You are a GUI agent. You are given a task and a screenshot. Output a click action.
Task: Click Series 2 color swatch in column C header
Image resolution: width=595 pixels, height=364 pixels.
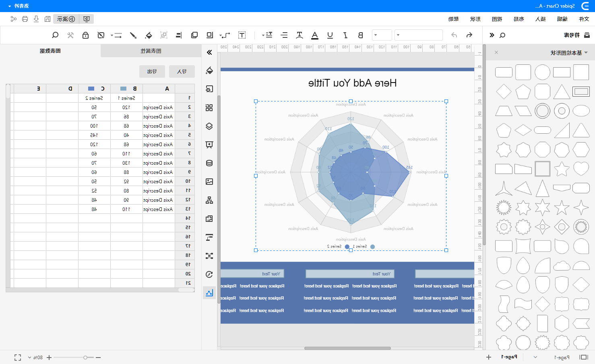(x=91, y=89)
